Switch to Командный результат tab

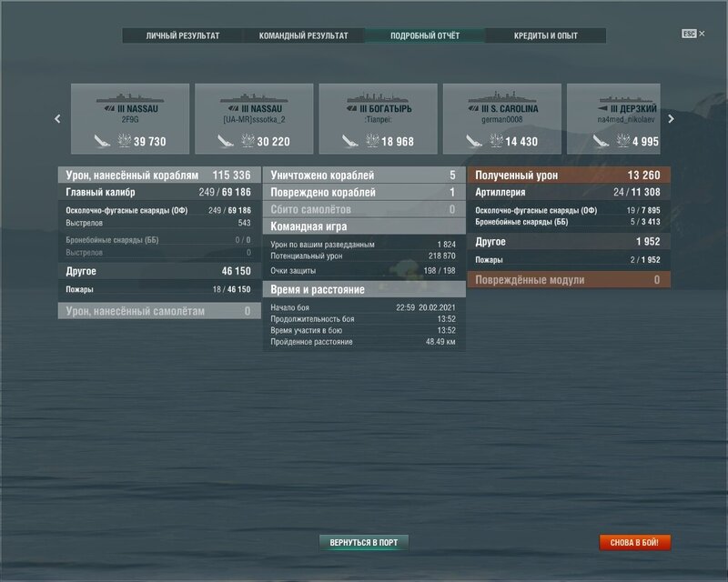(x=303, y=36)
